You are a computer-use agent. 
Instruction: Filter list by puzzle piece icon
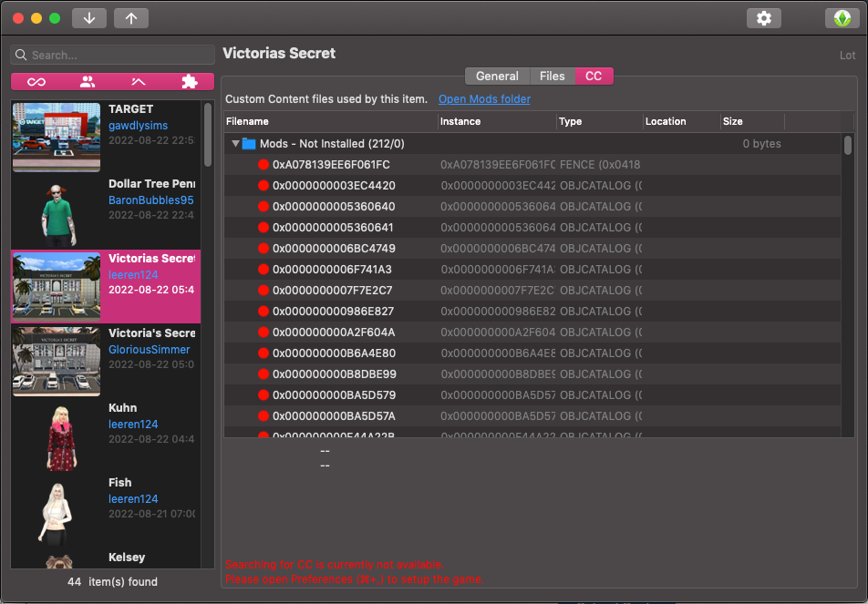190,82
